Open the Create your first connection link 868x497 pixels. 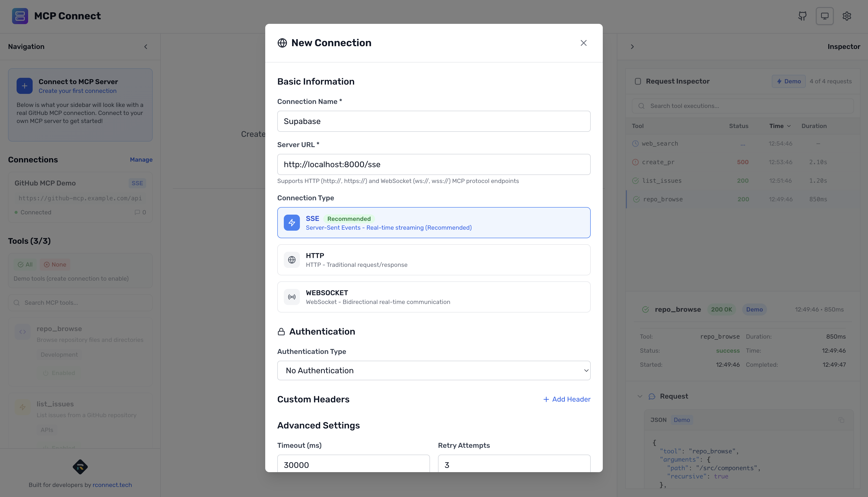tap(78, 90)
